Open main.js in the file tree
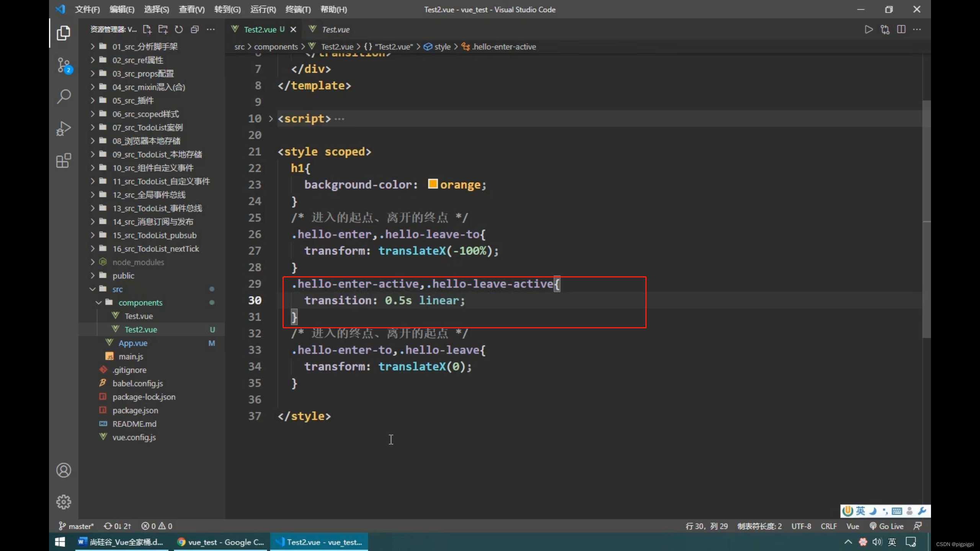Screen dimensions: 980x551 (151, 357)
